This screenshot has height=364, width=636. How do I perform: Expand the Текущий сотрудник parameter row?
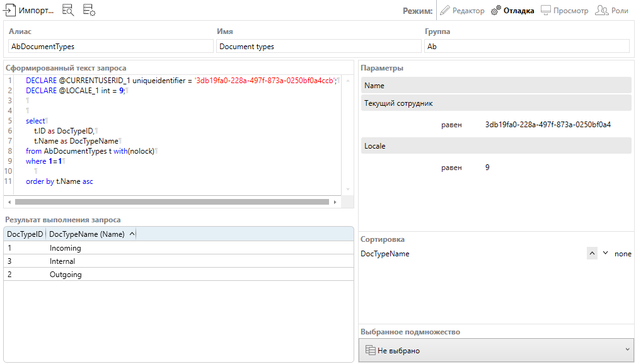(x=496, y=103)
